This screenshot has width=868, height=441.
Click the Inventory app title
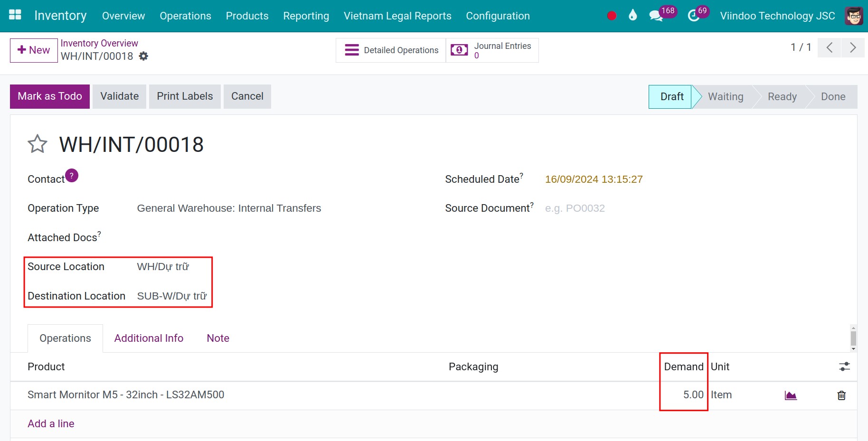60,16
